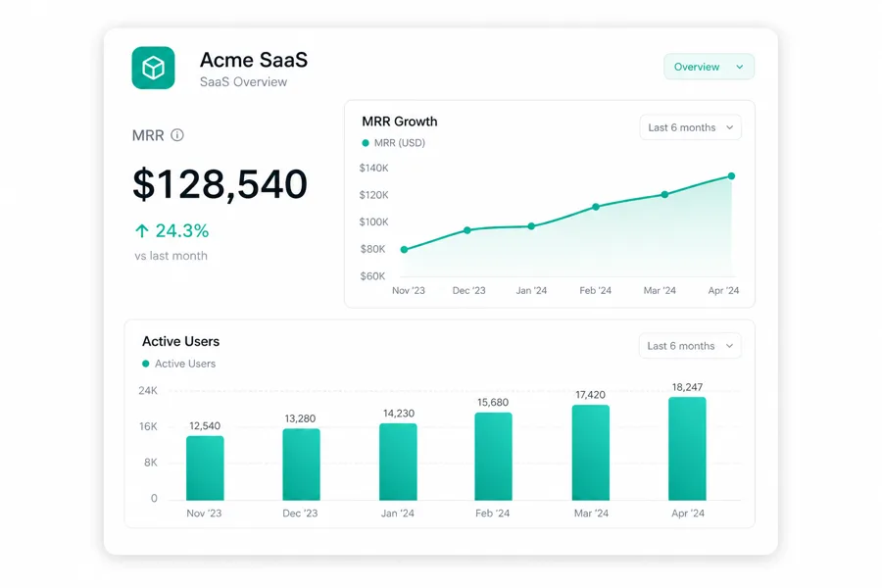The height and width of the screenshot is (588, 882).
Task: Click the 24K axis label
Action: click(148, 390)
